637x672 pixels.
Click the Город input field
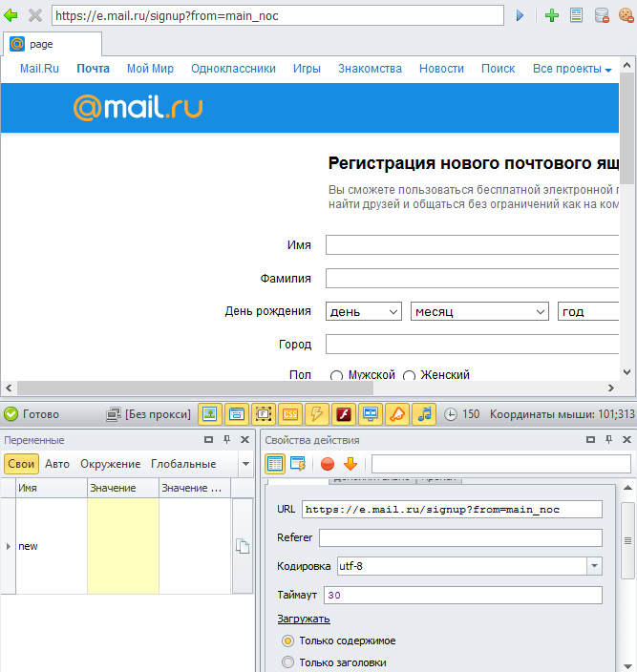coord(473,345)
